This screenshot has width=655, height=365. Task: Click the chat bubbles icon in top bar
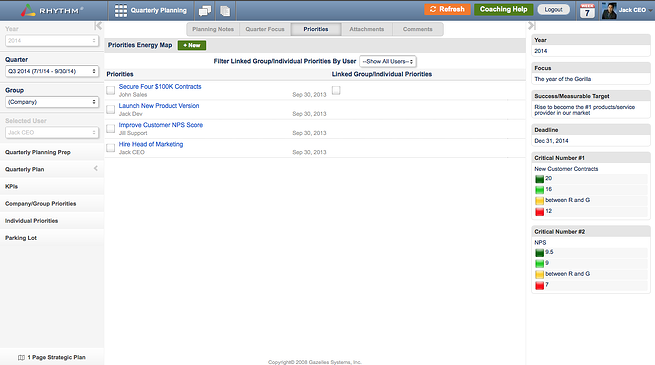tap(205, 11)
